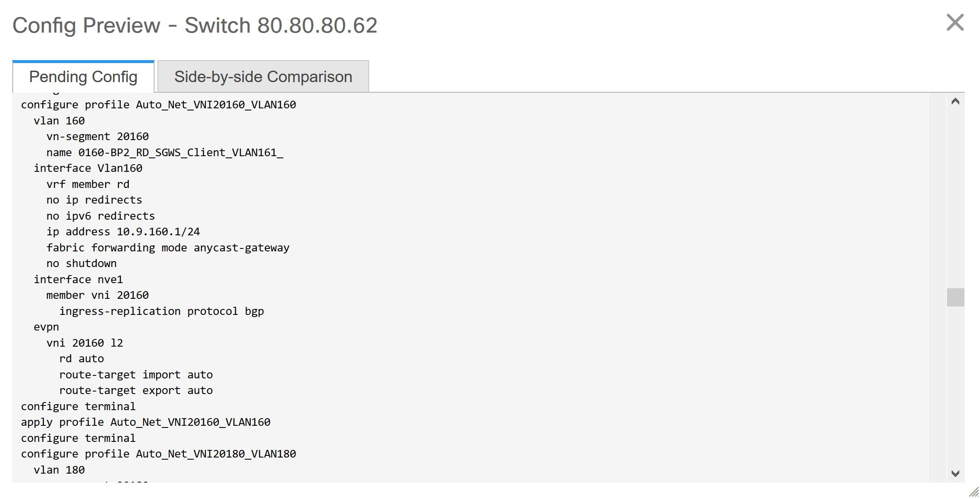Screen dimensions: 980x499
Task: Click 'ingress-replication protocol bgp' line
Action: pos(162,311)
